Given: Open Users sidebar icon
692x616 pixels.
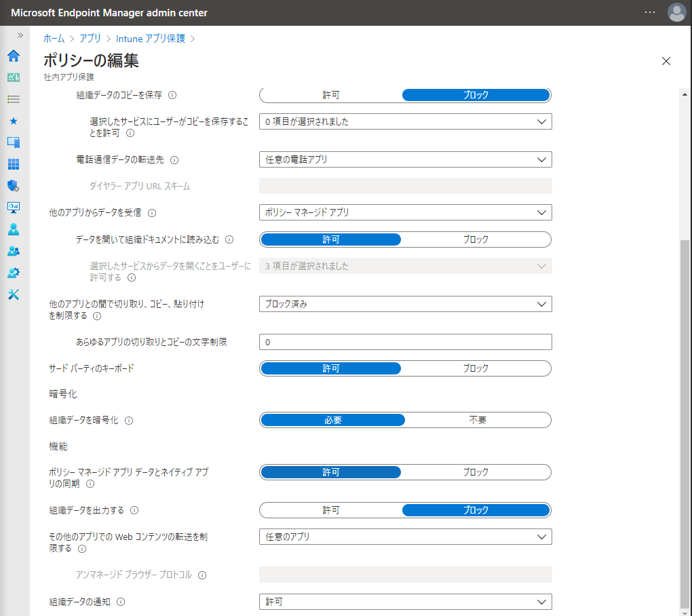Looking at the screenshot, I should (14, 229).
